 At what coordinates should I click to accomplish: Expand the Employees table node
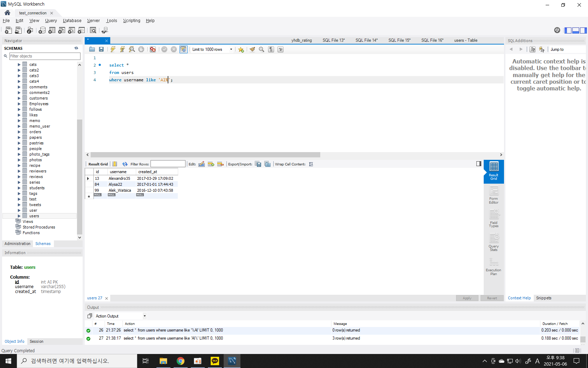click(19, 104)
